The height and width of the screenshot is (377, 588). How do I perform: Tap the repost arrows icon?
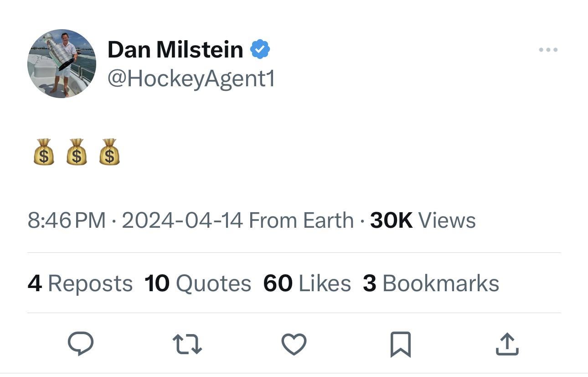pyautogui.click(x=187, y=344)
